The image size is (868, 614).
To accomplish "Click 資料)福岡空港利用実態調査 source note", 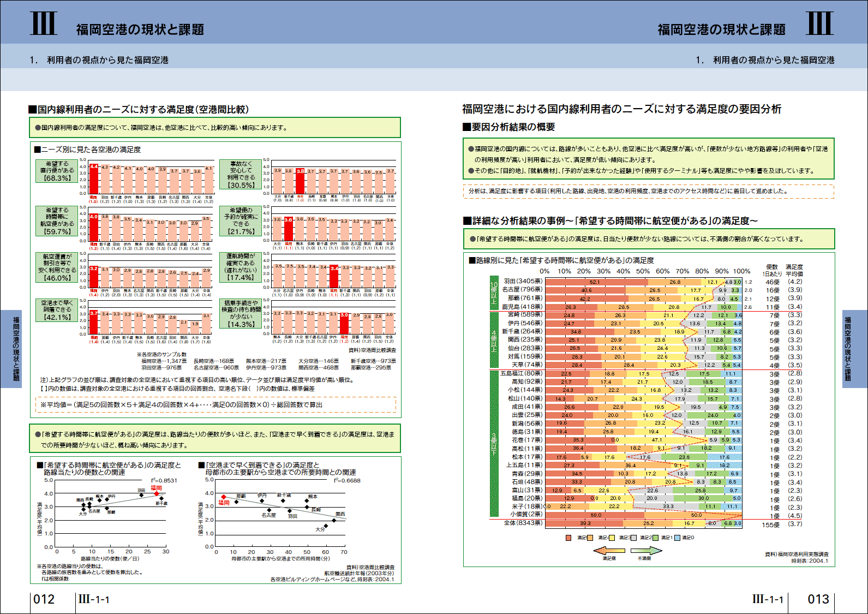I will 797,554.
